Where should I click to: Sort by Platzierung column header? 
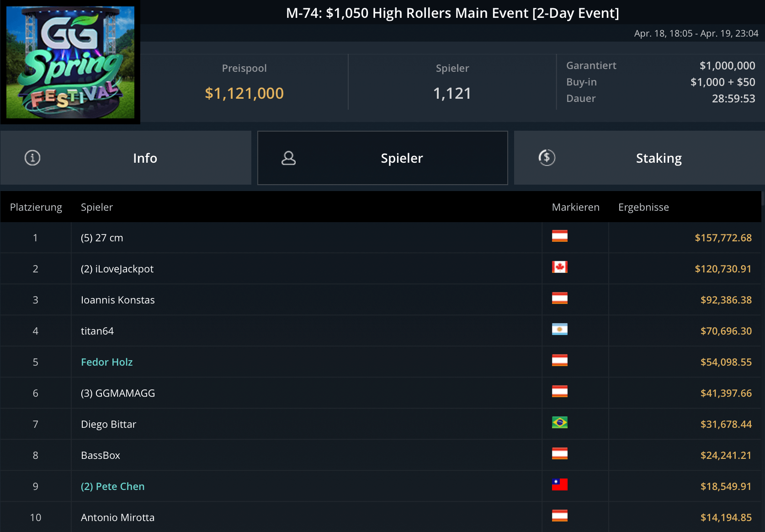pyautogui.click(x=36, y=207)
